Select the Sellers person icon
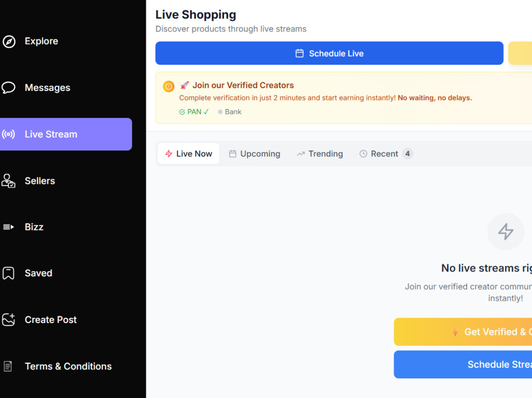The height and width of the screenshot is (398, 532). [9, 181]
